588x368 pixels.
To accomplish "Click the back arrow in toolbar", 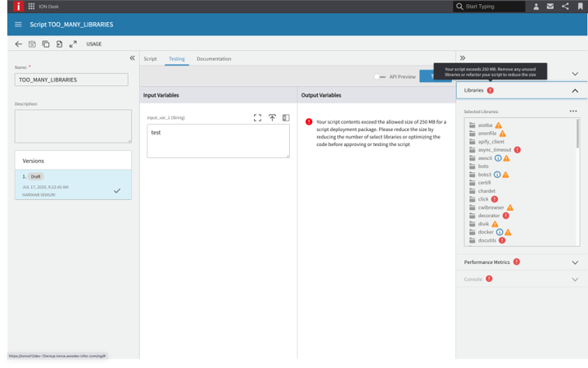I will (19, 43).
